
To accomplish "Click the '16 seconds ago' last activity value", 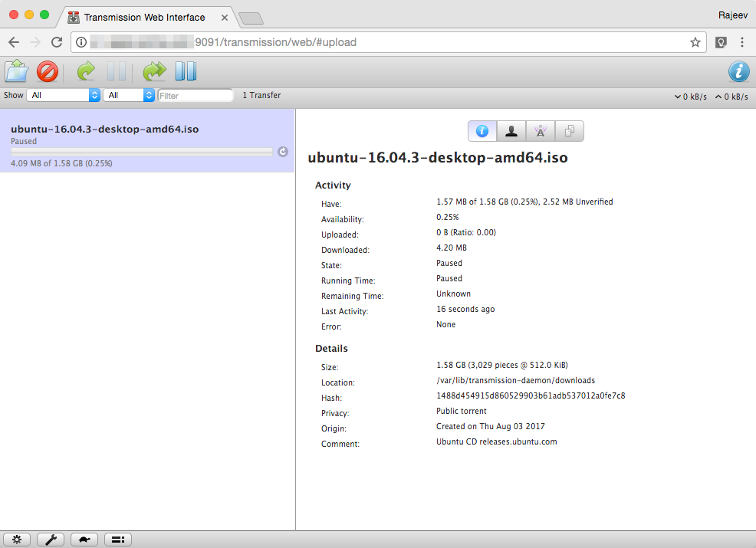I will pyautogui.click(x=465, y=309).
